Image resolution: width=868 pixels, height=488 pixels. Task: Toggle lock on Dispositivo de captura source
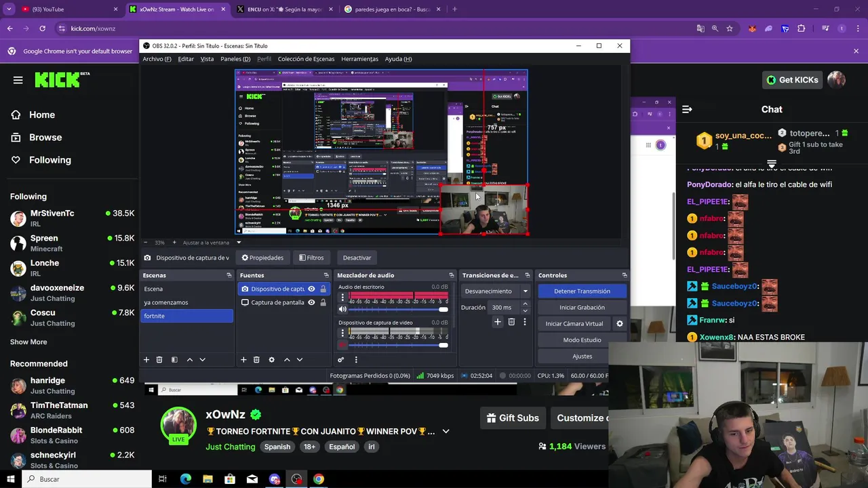[323, 289]
